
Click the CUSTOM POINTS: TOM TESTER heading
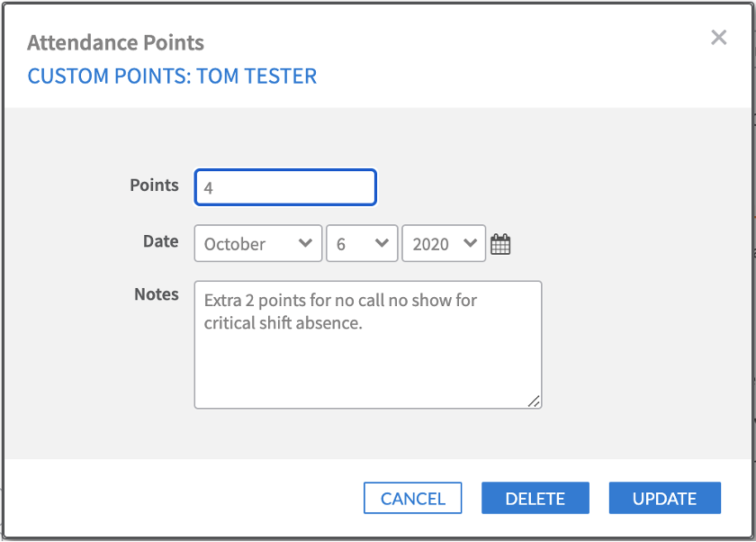coord(172,77)
